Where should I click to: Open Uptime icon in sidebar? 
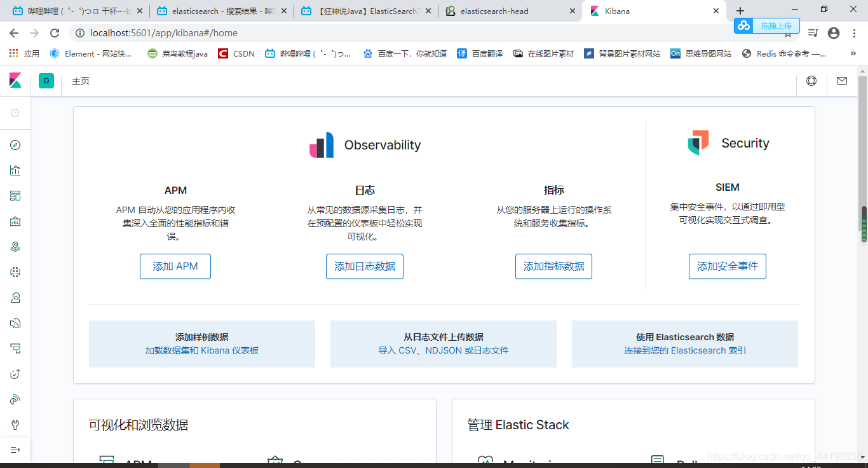15,374
